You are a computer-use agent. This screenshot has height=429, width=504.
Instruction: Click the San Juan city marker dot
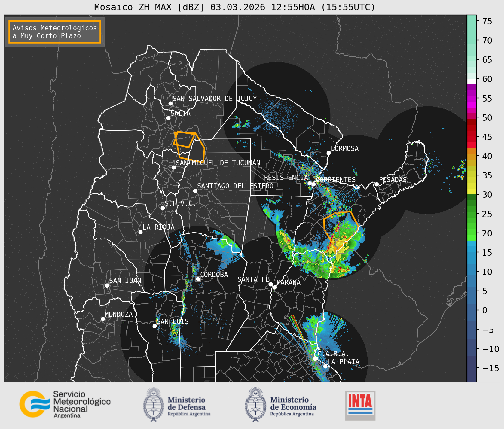click(107, 285)
